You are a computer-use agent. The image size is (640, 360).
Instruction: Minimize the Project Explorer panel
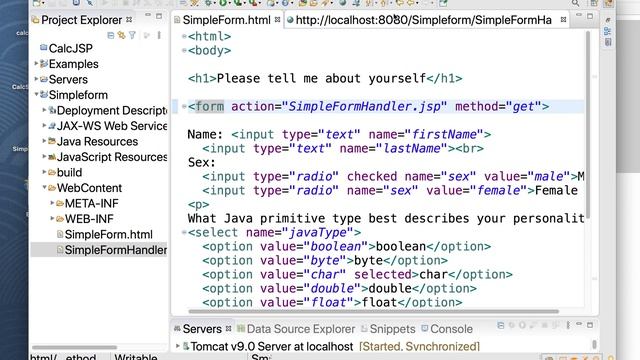pyautogui.click(x=148, y=16)
